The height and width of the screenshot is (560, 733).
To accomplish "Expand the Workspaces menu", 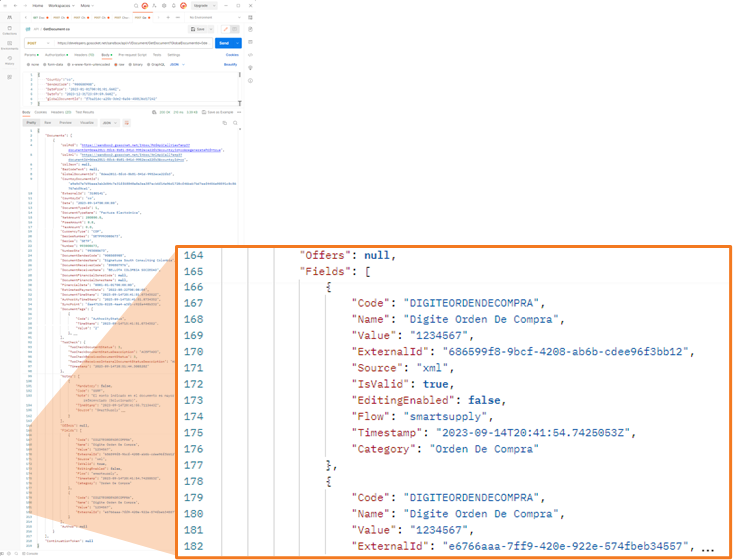I will (x=61, y=6).
